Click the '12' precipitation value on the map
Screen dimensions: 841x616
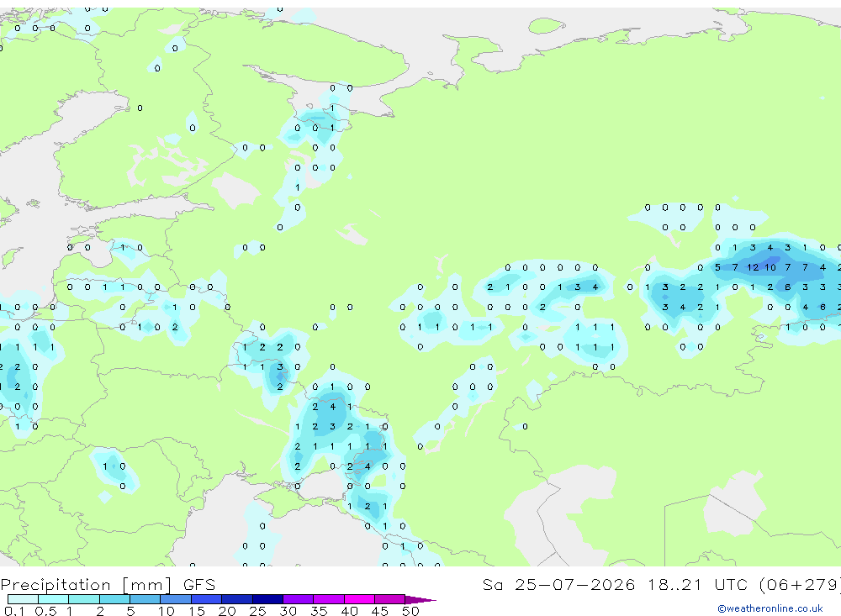753,267
